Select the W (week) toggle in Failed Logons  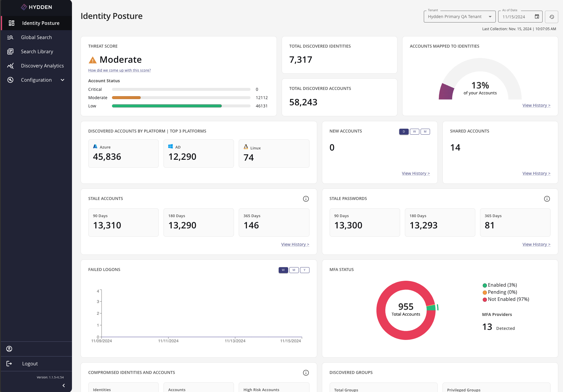283,270
